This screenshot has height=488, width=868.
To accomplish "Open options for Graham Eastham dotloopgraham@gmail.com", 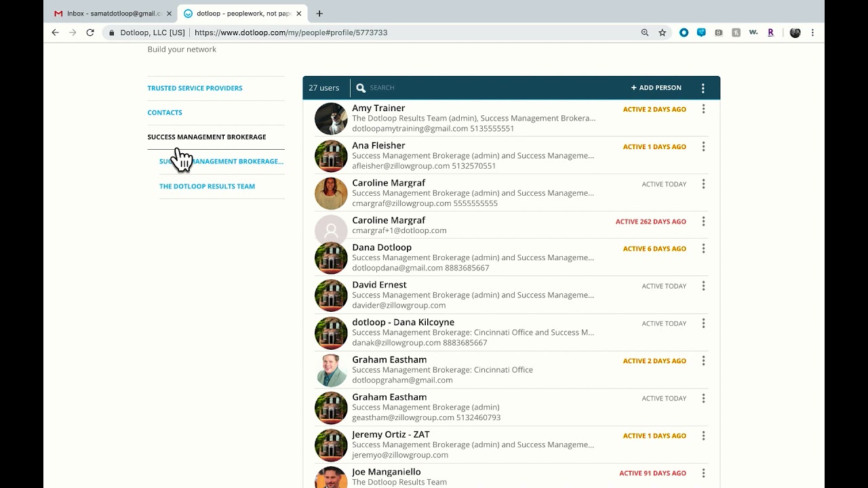I will [703, 361].
